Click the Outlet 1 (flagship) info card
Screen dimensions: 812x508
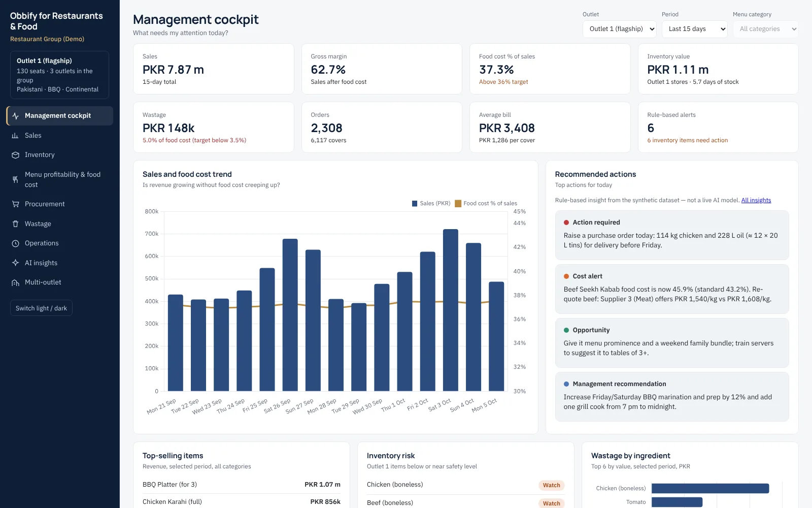(60, 75)
